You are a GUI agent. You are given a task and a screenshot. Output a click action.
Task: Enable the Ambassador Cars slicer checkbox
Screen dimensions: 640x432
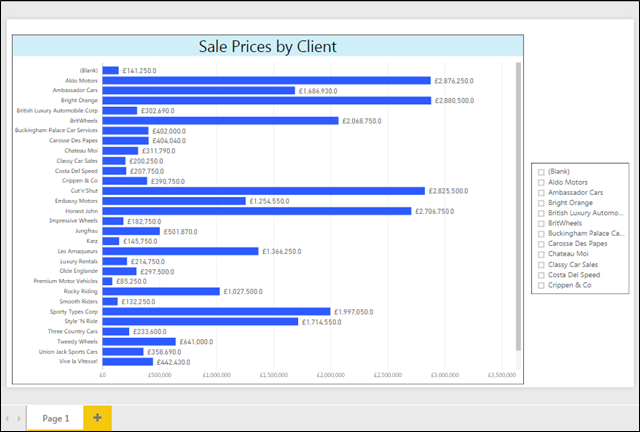[543, 192]
